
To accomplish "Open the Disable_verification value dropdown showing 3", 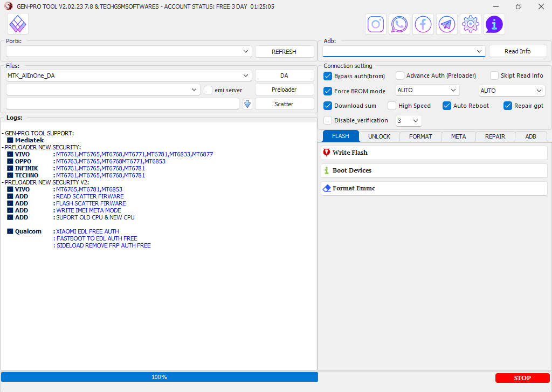I will pos(409,121).
